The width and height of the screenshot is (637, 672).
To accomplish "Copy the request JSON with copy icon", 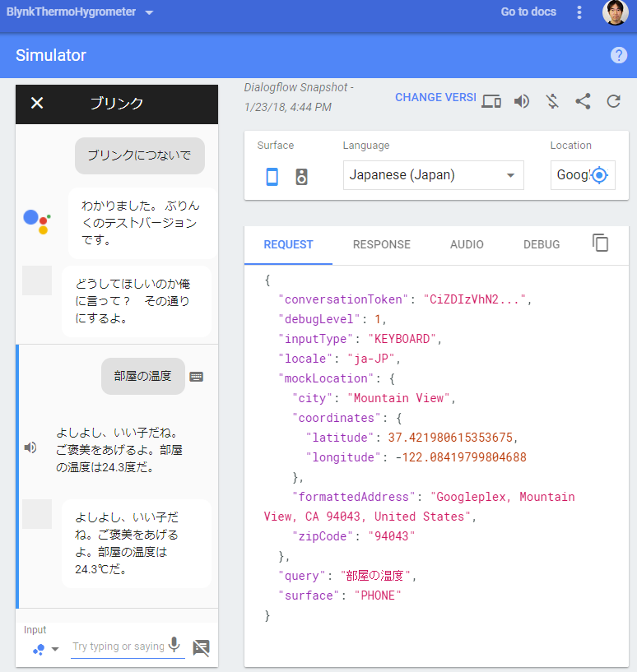I will [x=600, y=243].
